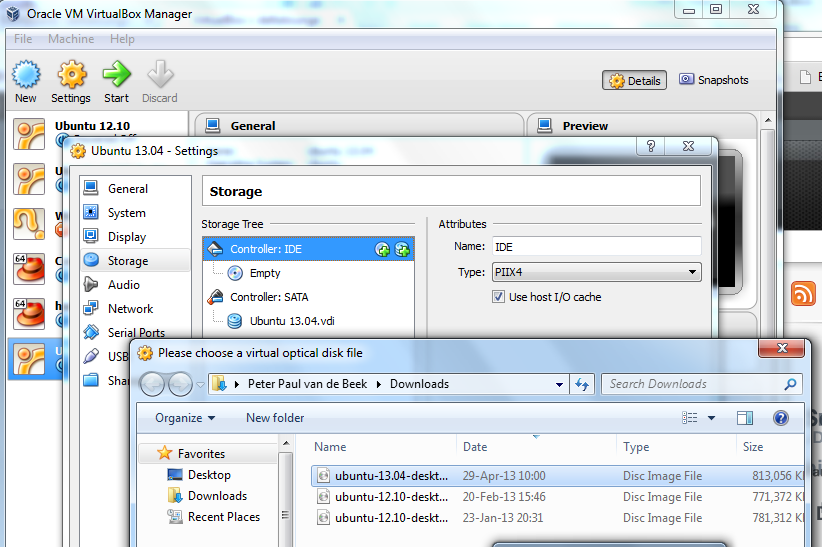822x547 pixels.
Task: Open view options dropdown arrow
Action: (711, 418)
